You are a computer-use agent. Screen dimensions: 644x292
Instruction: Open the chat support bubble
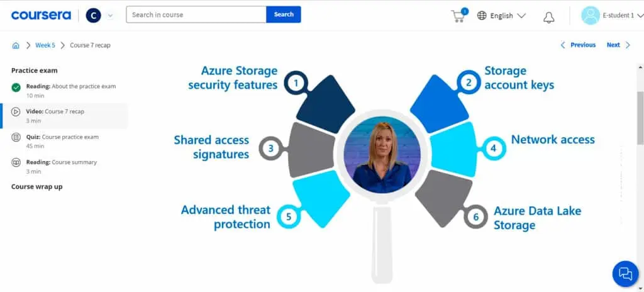[x=626, y=274]
